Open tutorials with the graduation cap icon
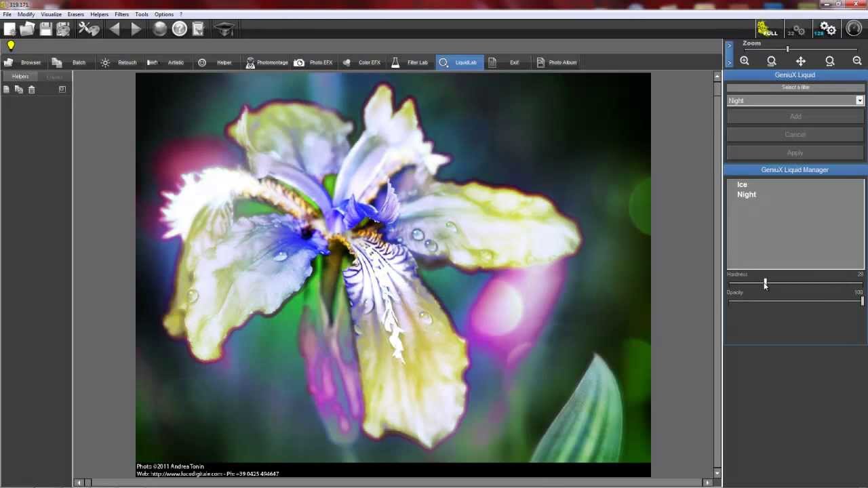Screen dimensions: 868x488 point(224,29)
